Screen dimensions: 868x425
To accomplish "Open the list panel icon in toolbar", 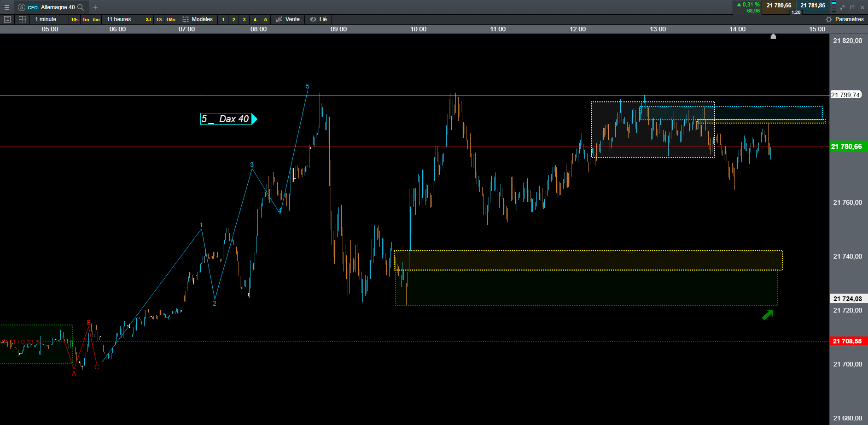I will [x=7, y=19].
